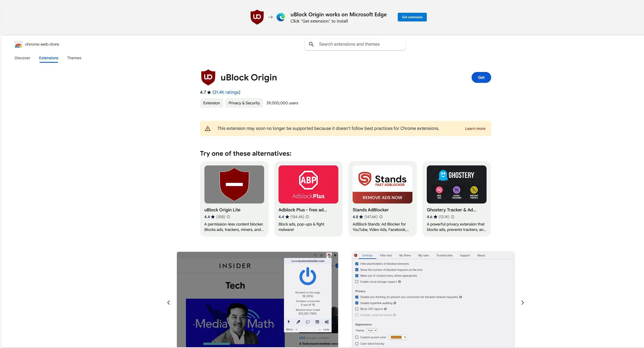Switch to My filters tab in settings screenshot

405,256
